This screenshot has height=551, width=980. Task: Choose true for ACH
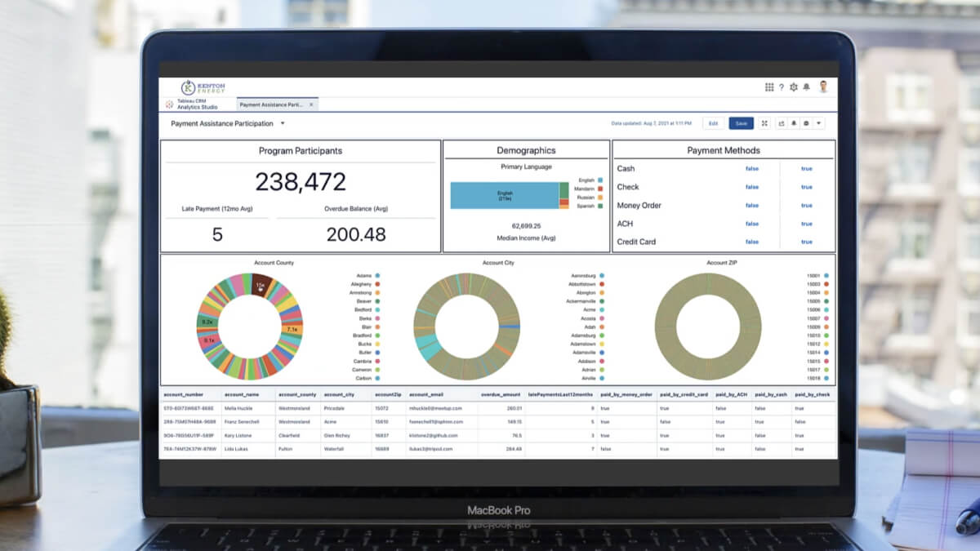(807, 224)
